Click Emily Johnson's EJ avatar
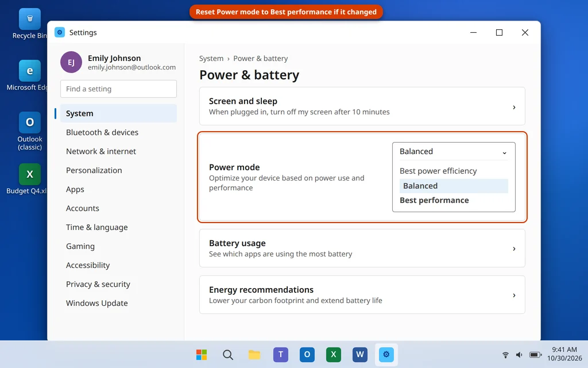The width and height of the screenshot is (588, 368). click(x=71, y=62)
